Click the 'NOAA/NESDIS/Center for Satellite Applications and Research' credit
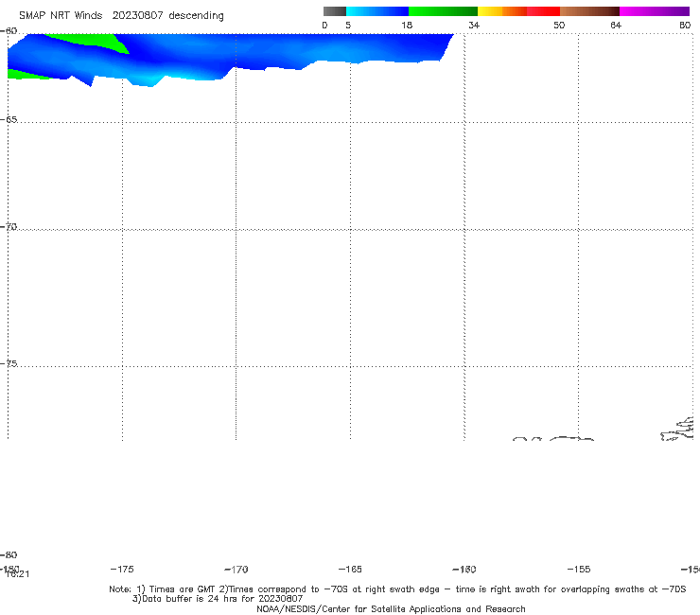The image size is (700, 615). click(x=391, y=608)
